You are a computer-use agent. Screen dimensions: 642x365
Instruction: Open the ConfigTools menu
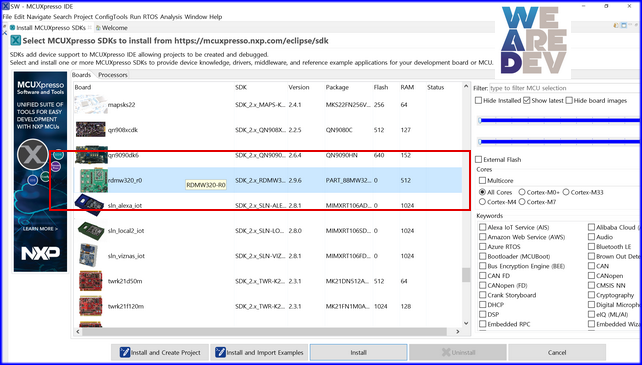point(111,17)
